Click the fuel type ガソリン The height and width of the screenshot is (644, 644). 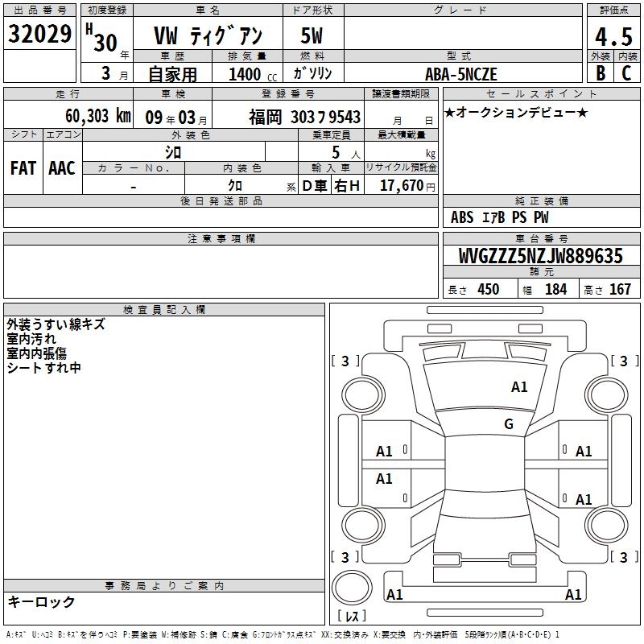312,73
